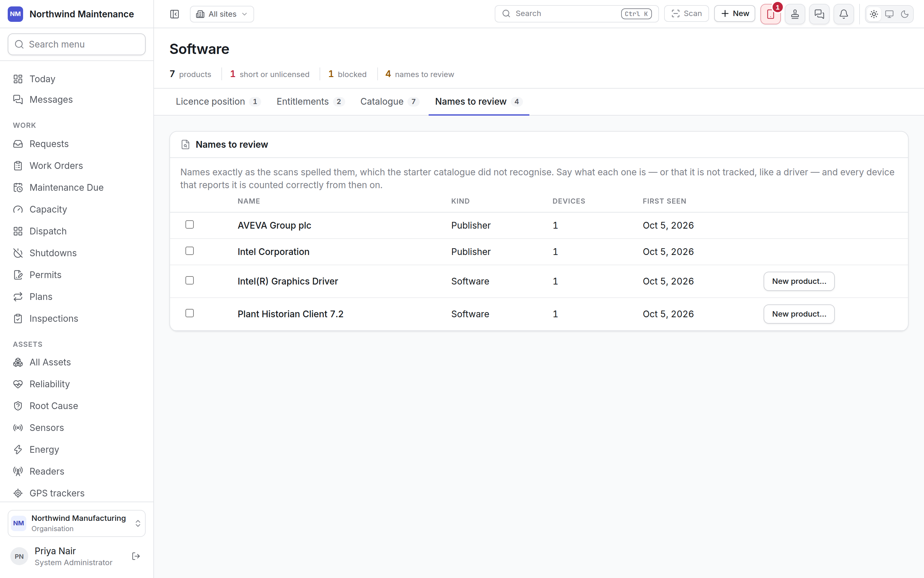924x578 pixels.
Task: Sign out using the logout icon
Action: 136,556
